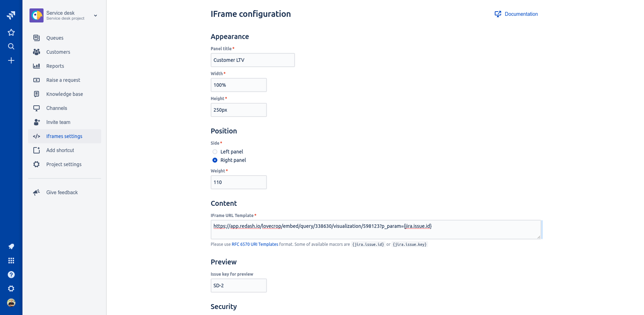Open the global settings gear icon
Viewport: 644px width, 315px height.
click(11, 289)
